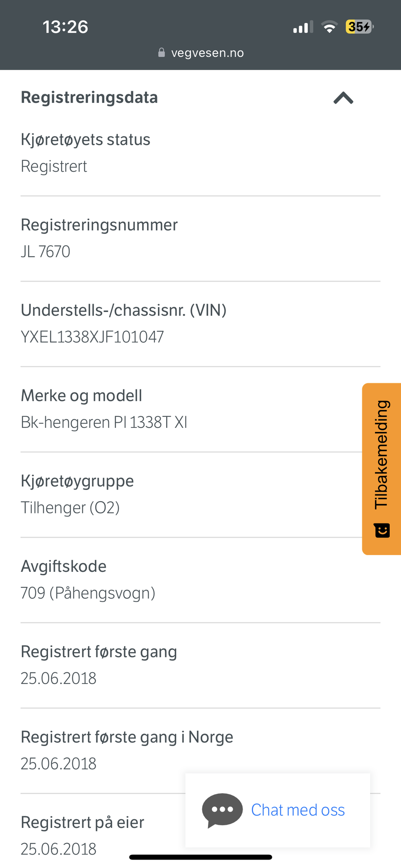Tap the Tilhenger (O2) vehicle group value
This screenshot has width=401, height=868.
point(70,508)
